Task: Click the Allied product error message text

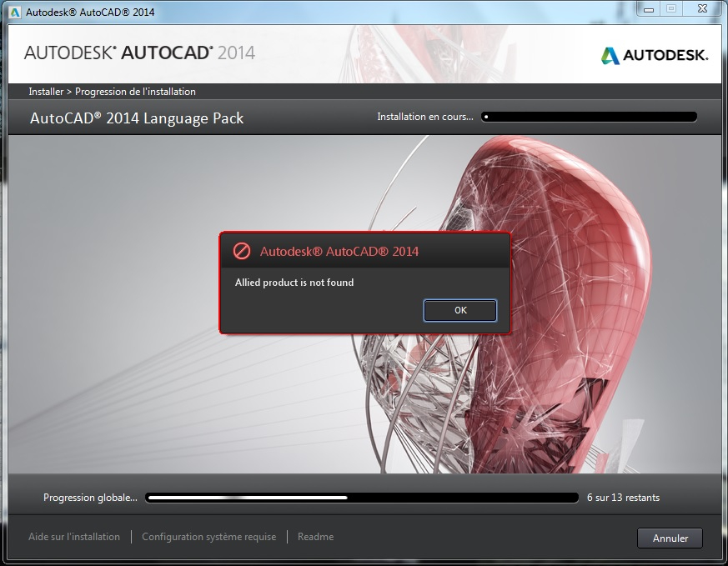Action: pyautogui.click(x=294, y=283)
